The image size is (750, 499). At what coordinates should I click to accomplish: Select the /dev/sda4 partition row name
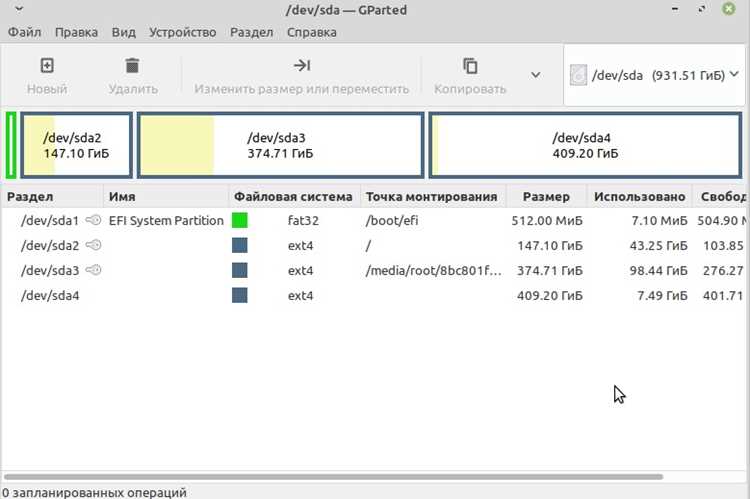coord(50,296)
